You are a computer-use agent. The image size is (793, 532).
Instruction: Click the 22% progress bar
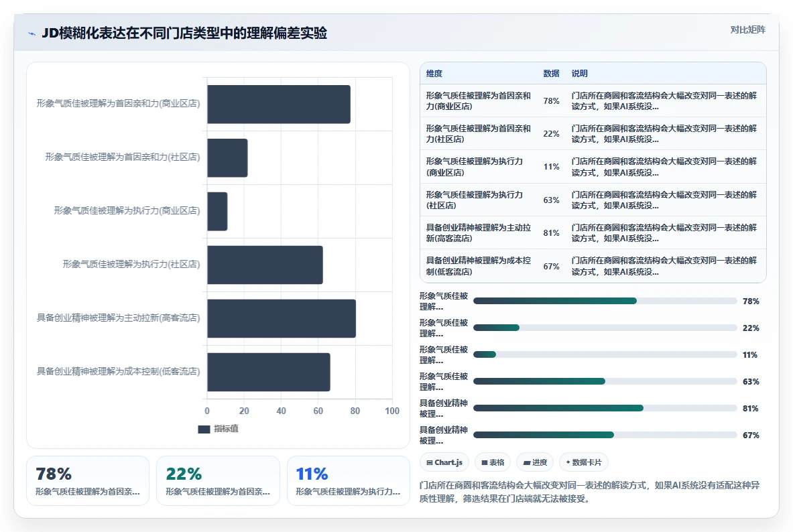[x=605, y=328]
